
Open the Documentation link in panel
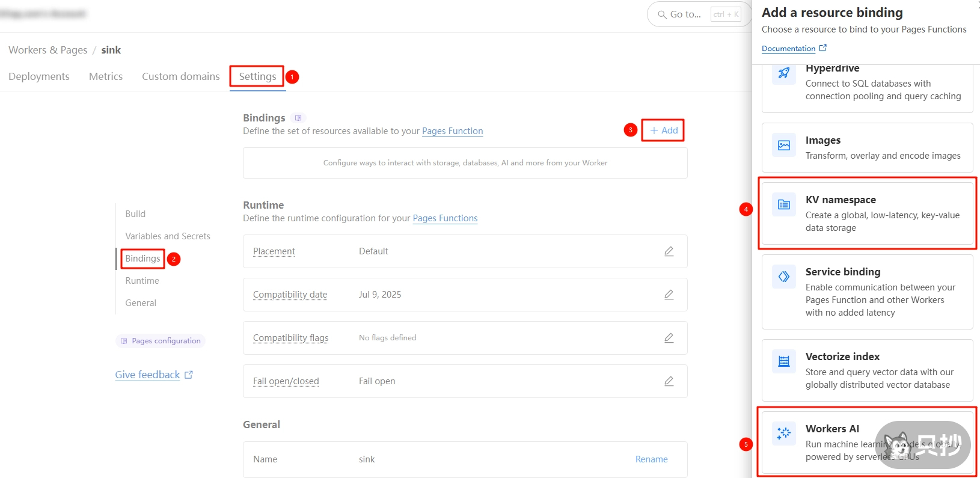[x=788, y=49]
